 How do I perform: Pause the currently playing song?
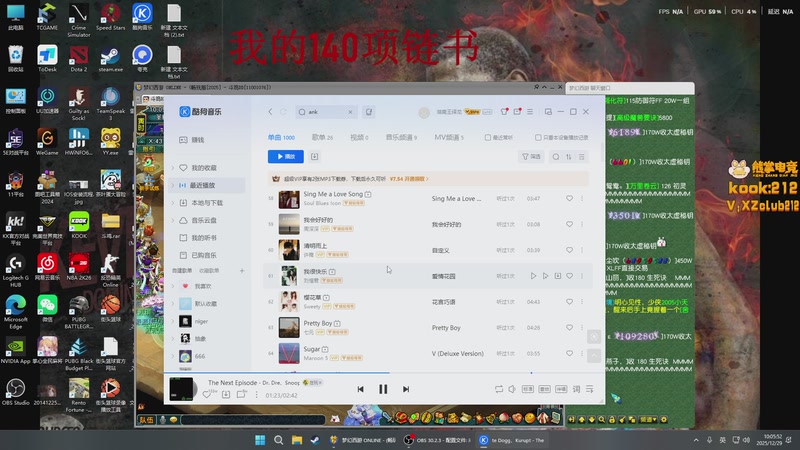383,389
